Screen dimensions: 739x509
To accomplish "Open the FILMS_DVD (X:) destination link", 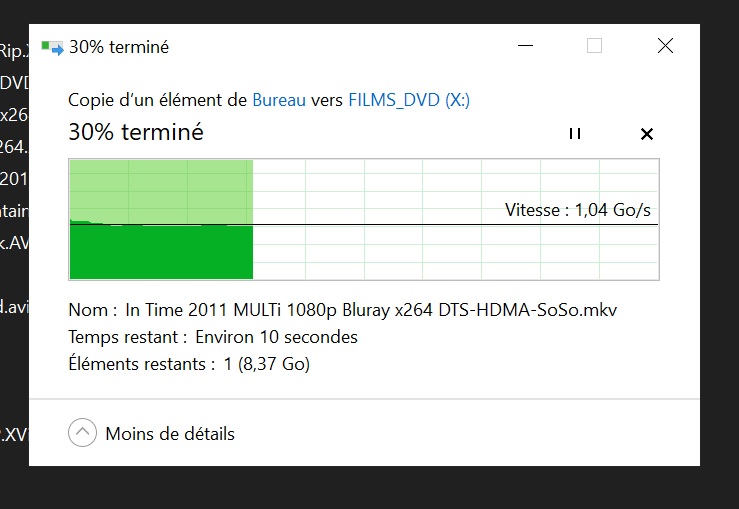I will click(409, 100).
